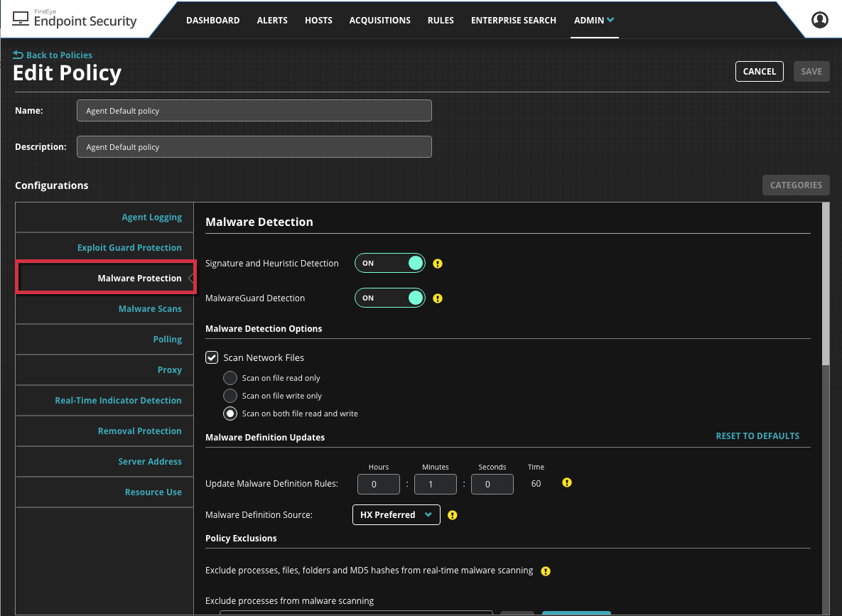Click the CATEGORIES button
842x616 pixels.
coord(796,185)
